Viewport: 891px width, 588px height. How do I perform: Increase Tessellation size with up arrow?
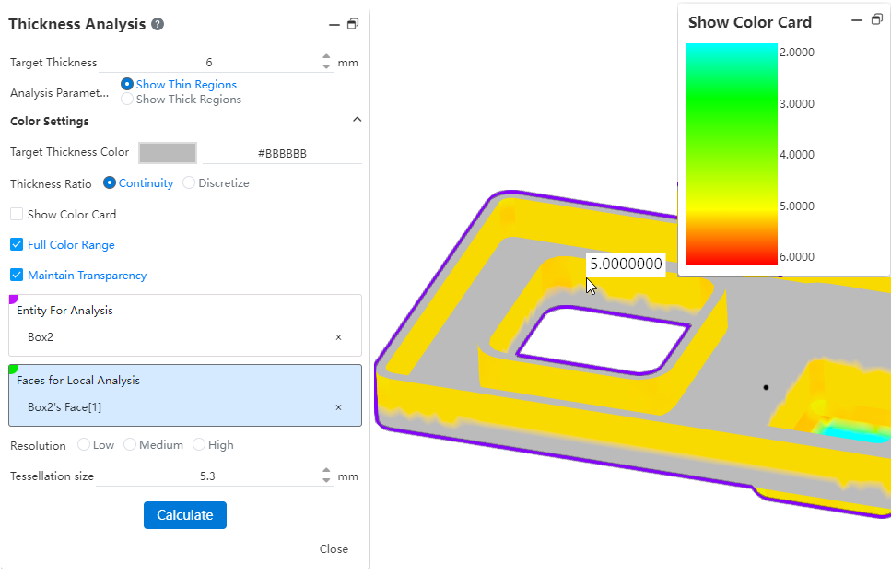[326, 471]
